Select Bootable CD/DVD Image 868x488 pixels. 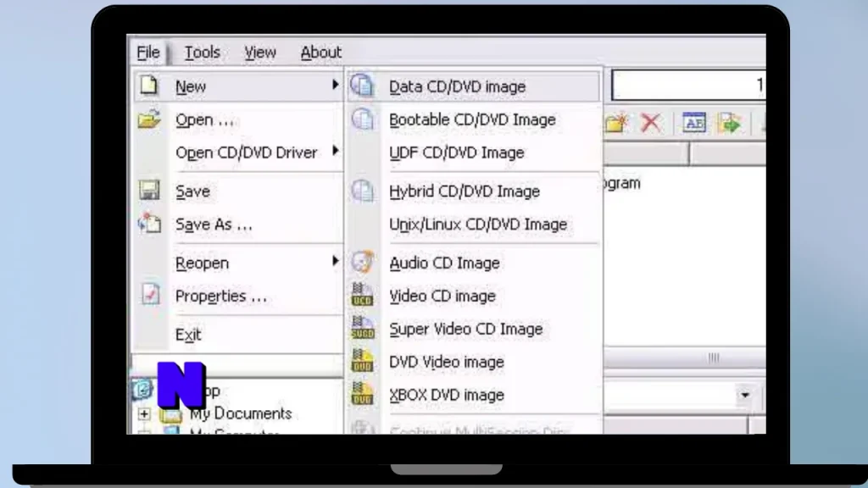pyautogui.click(x=474, y=119)
